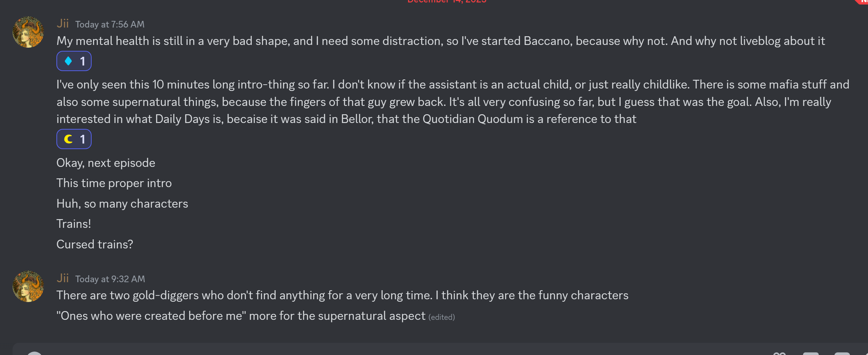Click the 'Today at 9:32 AM' timestamp
Screen dimensions: 868x355
point(110,279)
